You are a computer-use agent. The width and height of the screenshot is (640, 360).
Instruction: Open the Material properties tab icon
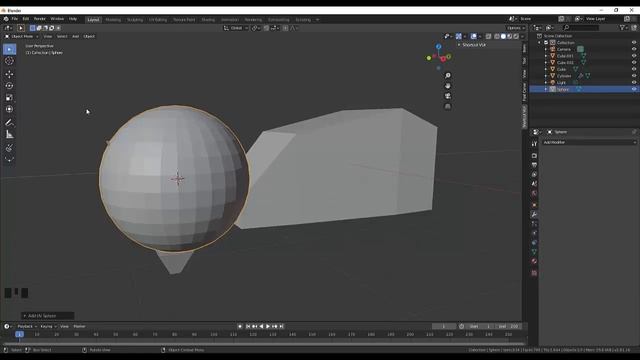(534, 261)
